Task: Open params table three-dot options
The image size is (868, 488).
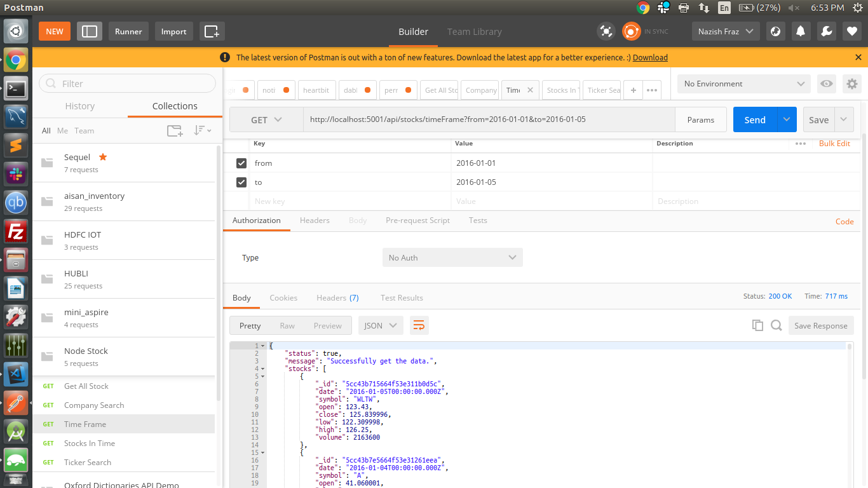Action: [801, 144]
